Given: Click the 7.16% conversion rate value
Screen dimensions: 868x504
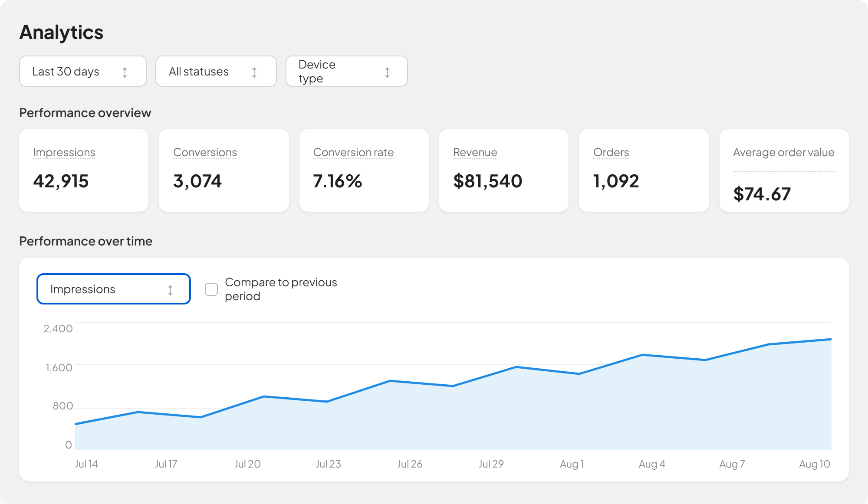Looking at the screenshot, I should pos(338,181).
